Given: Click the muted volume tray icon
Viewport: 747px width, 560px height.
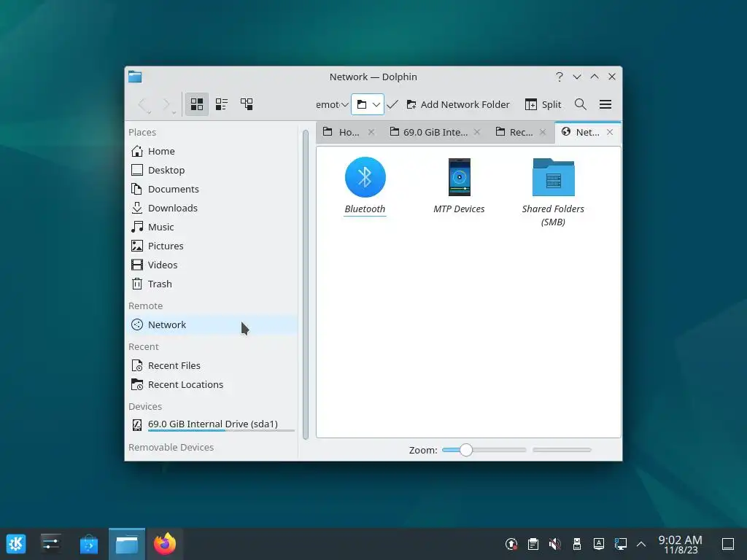Looking at the screenshot, I should tap(555, 544).
